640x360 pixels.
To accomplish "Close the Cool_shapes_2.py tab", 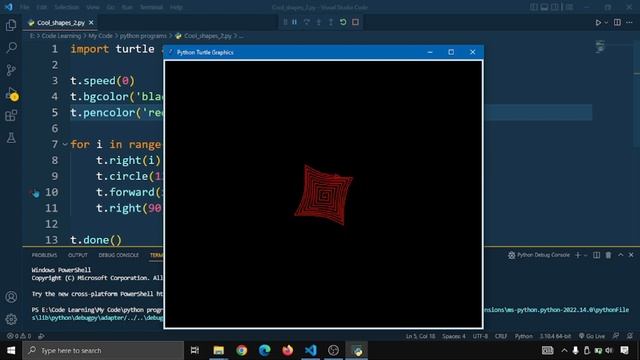I will (91, 22).
